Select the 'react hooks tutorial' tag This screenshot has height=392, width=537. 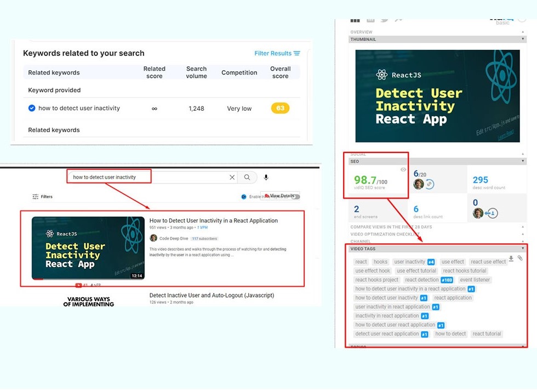tap(465, 271)
